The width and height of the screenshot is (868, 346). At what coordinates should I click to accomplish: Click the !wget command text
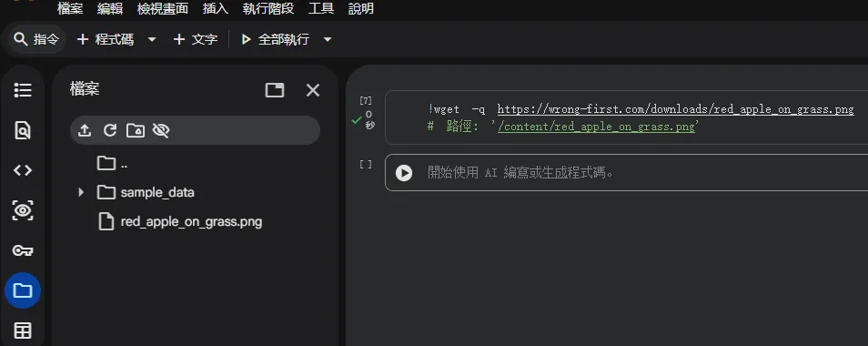pos(443,109)
